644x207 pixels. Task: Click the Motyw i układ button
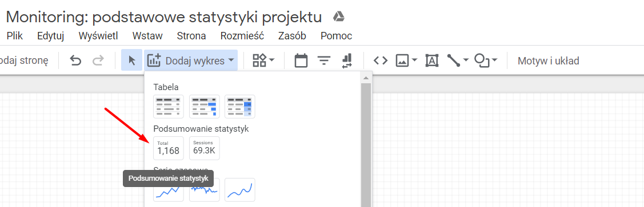click(549, 61)
